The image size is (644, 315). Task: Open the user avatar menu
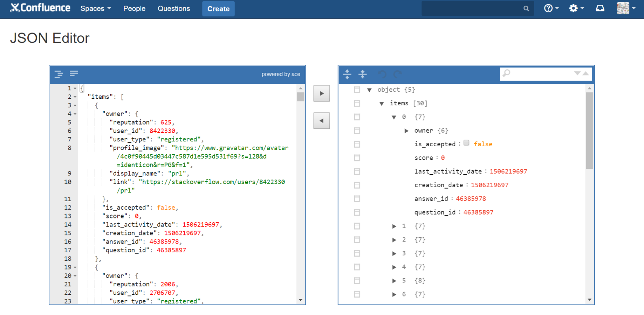coord(626,8)
